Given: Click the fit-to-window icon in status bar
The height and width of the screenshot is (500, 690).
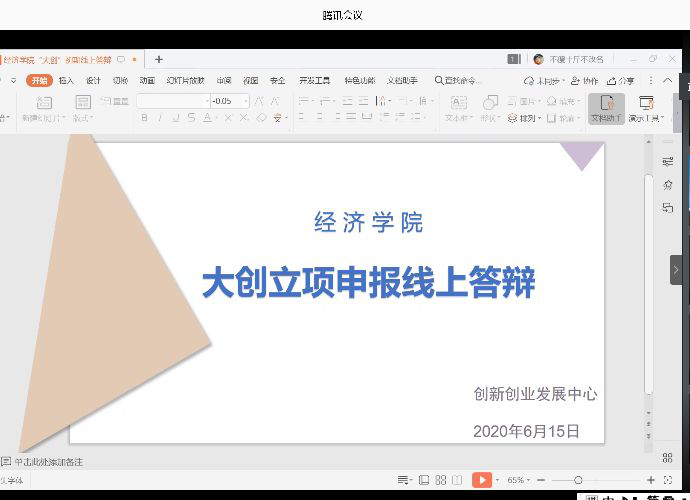Looking at the screenshot, I should (x=668, y=480).
